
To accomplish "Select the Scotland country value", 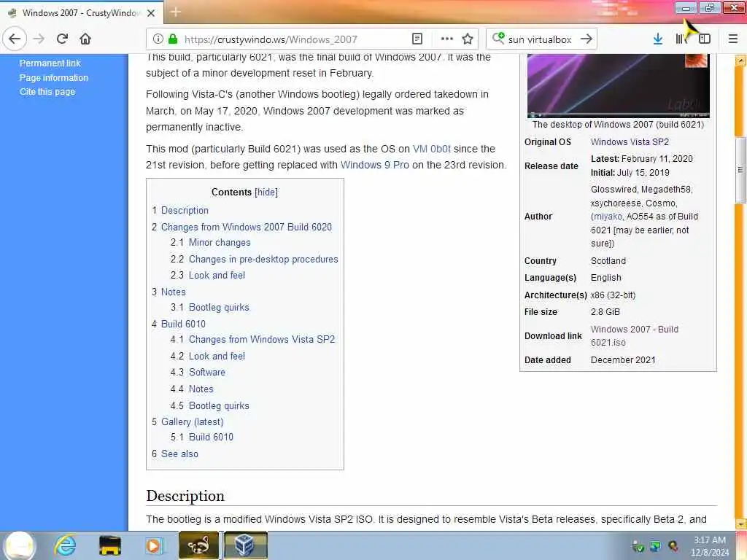I will click(608, 260).
